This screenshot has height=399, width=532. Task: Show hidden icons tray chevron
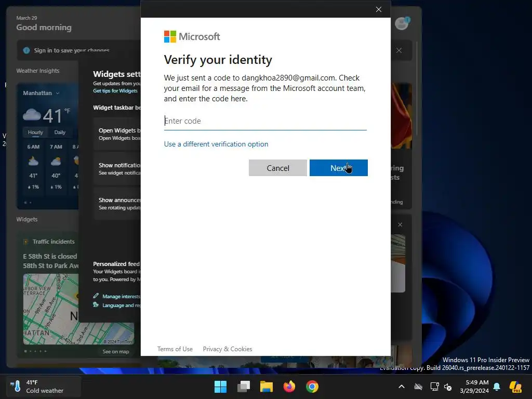coord(402,387)
